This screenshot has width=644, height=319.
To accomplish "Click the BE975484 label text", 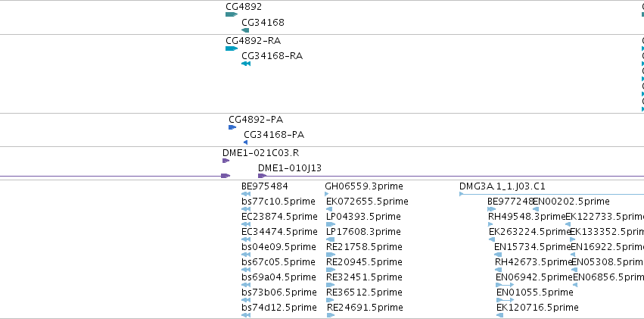I will 265,186.
